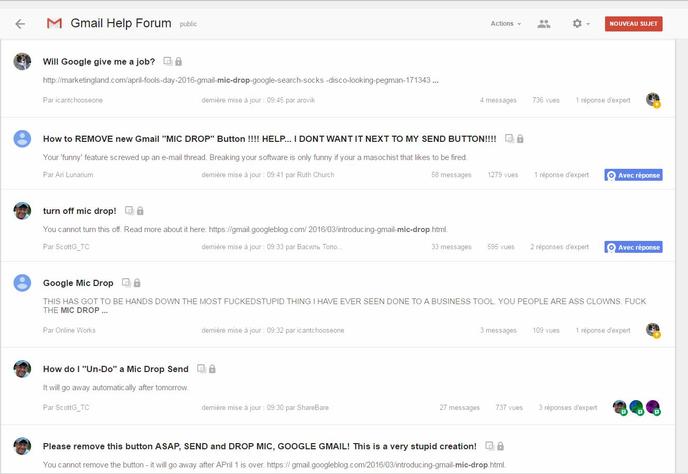Open the 'How to REMOVE new Gmail MIC DROP Button' topic
The height and width of the screenshot is (474, 688).
(x=269, y=139)
